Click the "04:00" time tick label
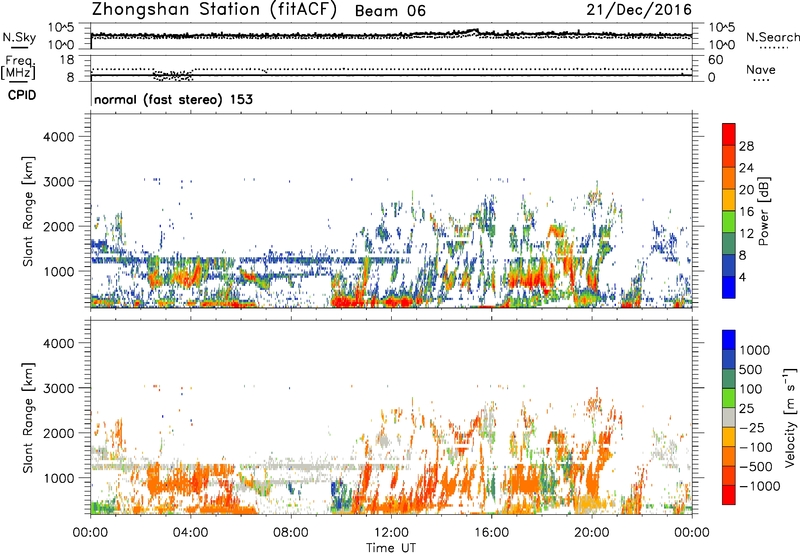 (x=190, y=533)
